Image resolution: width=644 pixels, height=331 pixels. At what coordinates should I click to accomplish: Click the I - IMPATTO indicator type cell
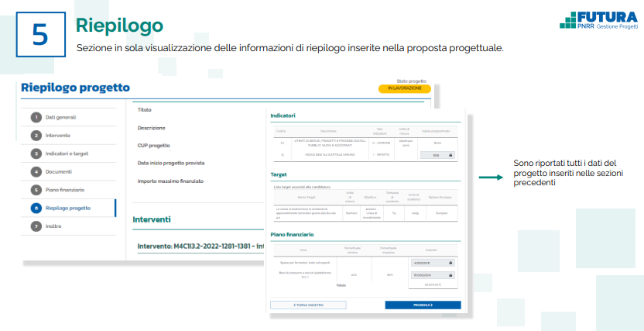(x=381, y=154)
